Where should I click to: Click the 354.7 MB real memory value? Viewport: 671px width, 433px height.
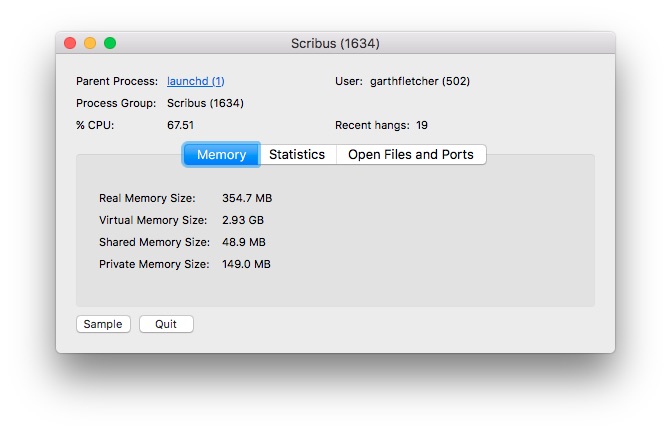(246, 198)
